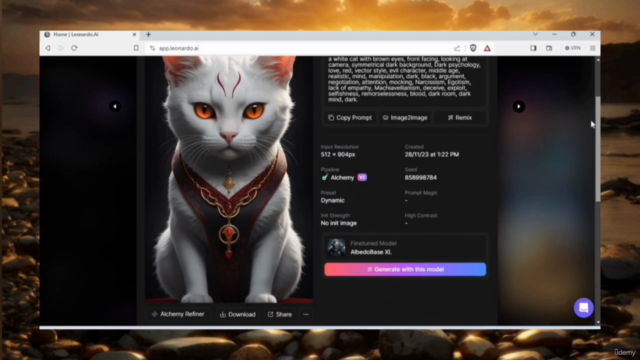Click Copy Prompt button
Viewport: 640px width, 360px height.
[350, 118]
